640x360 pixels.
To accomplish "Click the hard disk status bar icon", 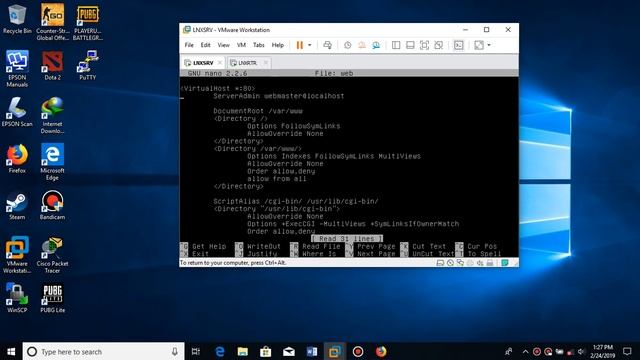I will [440, 263].
